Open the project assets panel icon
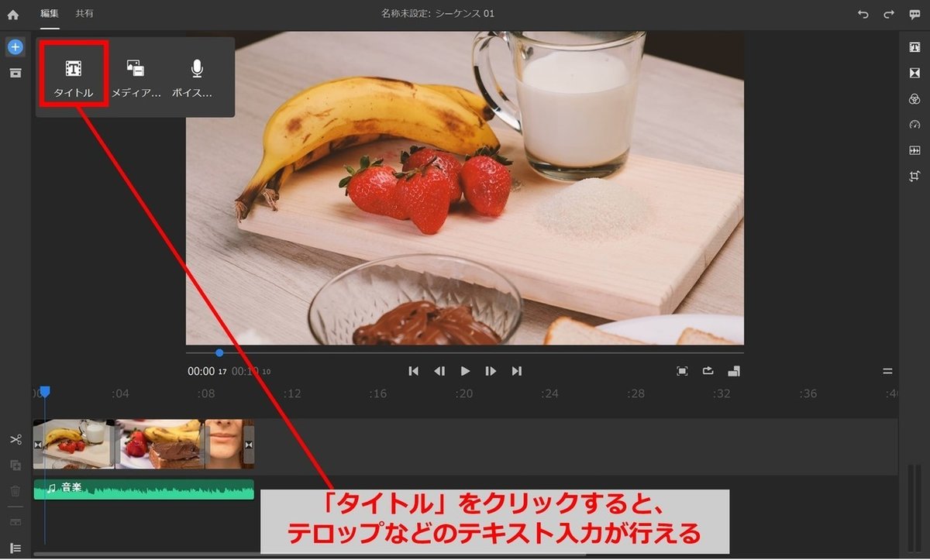This screenshot has width=930, height=560. (x=15, y=73)
